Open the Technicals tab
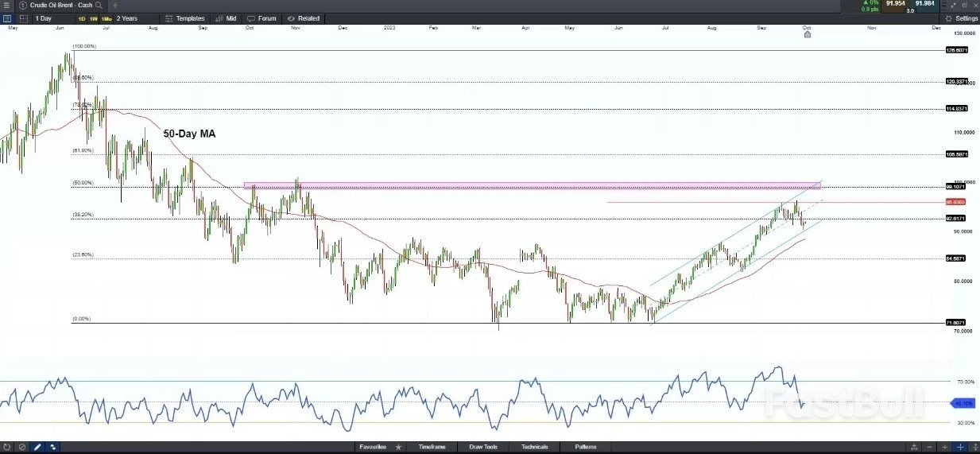980x454 pixels. [535, 447]
